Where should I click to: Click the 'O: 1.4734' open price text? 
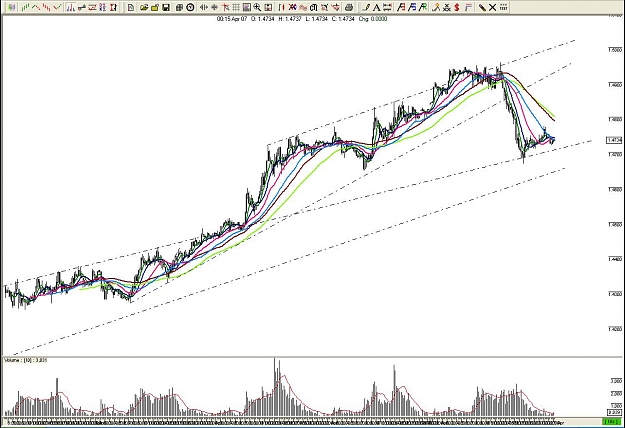click(x=263, y=19)
